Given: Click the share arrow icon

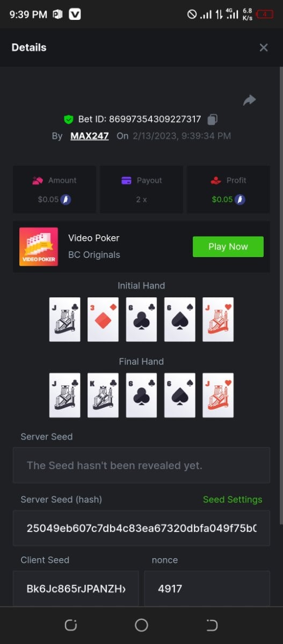Looking at the screenshot, I should [249, 100].
